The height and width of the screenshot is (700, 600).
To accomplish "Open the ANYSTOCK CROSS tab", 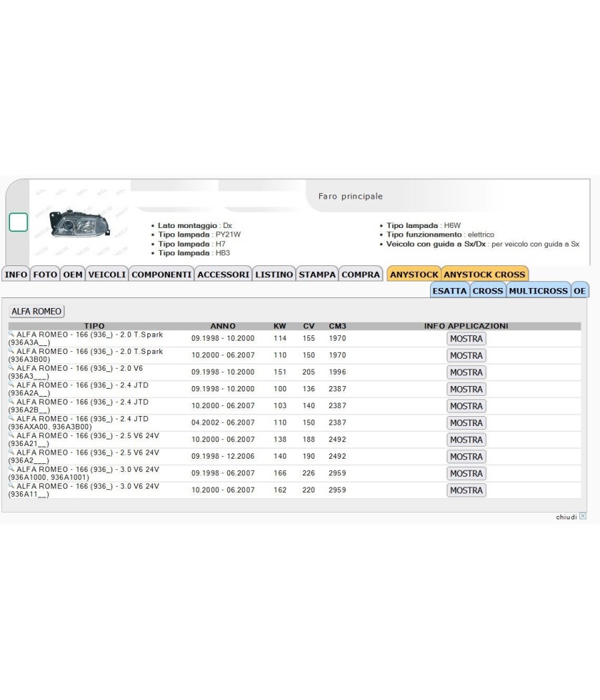I will click(485, 274).
